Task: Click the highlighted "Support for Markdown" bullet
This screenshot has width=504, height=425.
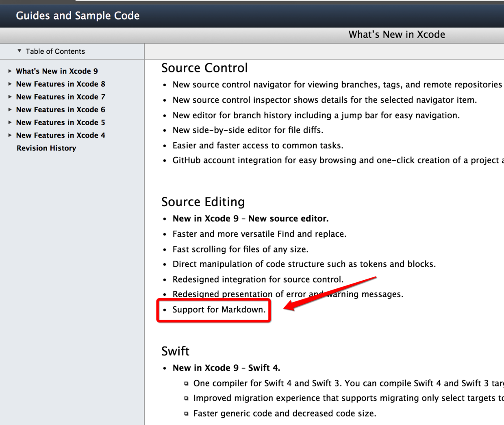Action: (x=218, y=309)
